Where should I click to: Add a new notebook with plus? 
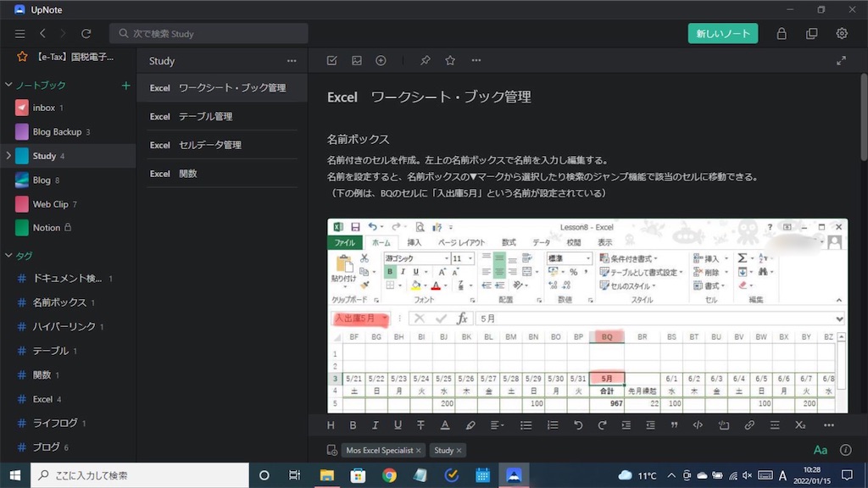pyautogui.click(x=125, y=86)
